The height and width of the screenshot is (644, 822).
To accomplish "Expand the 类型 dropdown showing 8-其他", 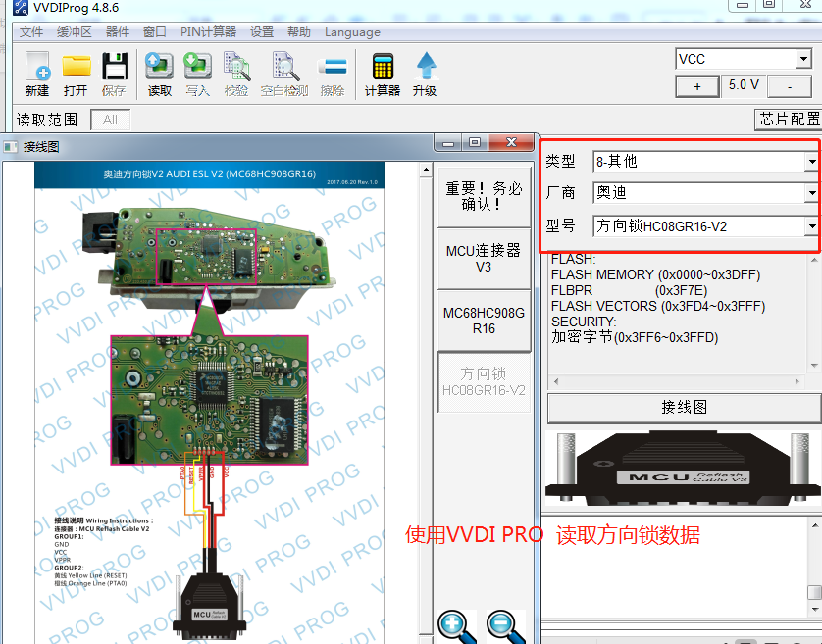I will pos(812,162).
